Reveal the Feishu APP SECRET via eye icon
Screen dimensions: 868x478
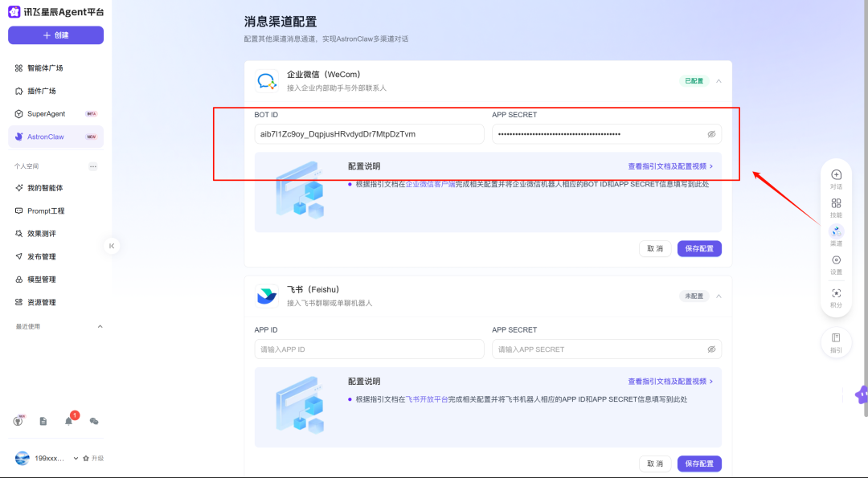coord(710,349)
